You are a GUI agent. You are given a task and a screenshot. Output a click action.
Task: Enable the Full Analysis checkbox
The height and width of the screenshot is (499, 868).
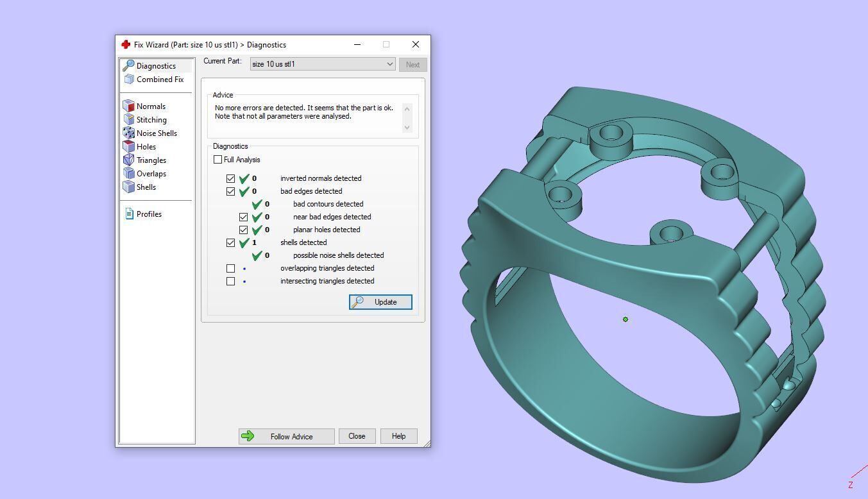point(217,160)
